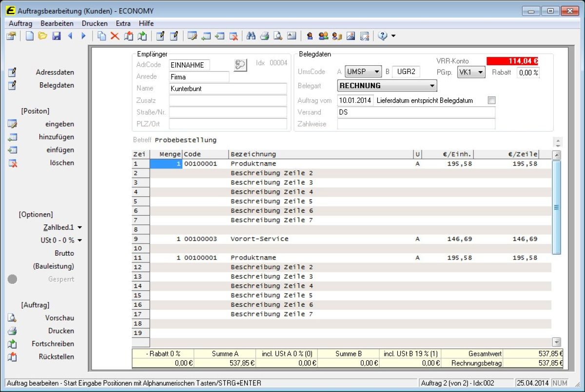Image resolution: width=585 pixels, height=392 pixels.
Task: Click toolbar position edit icon with pencil
Action: coord(192,36)
